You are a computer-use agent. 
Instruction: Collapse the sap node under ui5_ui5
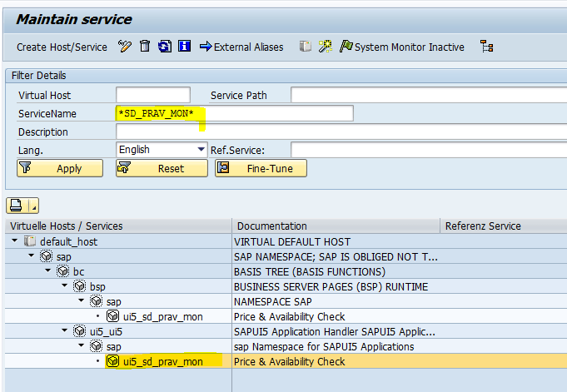click(x=81, y=345)
